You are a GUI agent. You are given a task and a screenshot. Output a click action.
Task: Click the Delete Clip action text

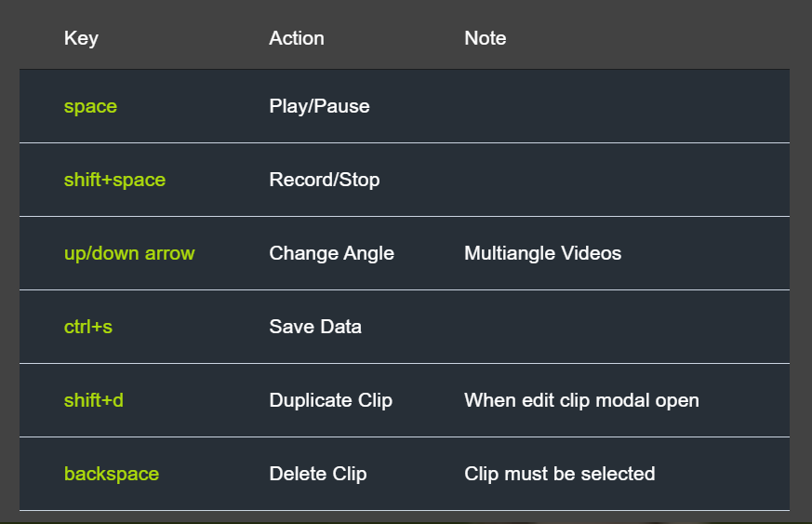tap(317, 475)
